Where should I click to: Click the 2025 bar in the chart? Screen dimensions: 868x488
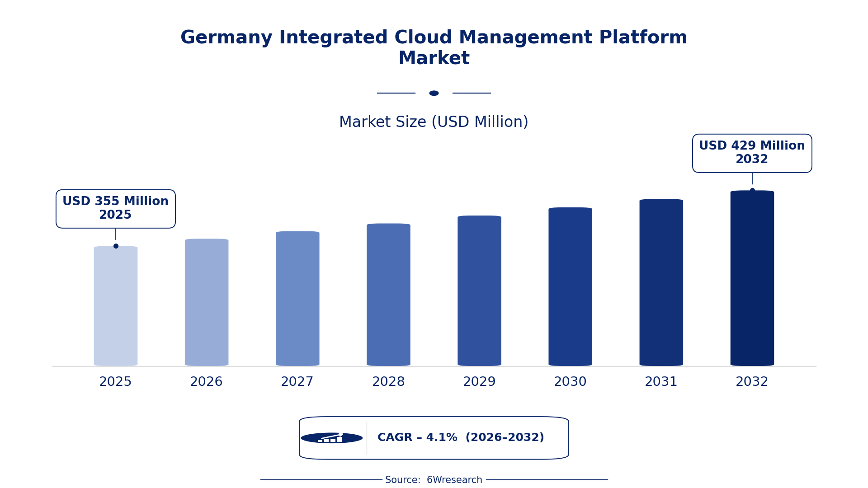point(116,306)
